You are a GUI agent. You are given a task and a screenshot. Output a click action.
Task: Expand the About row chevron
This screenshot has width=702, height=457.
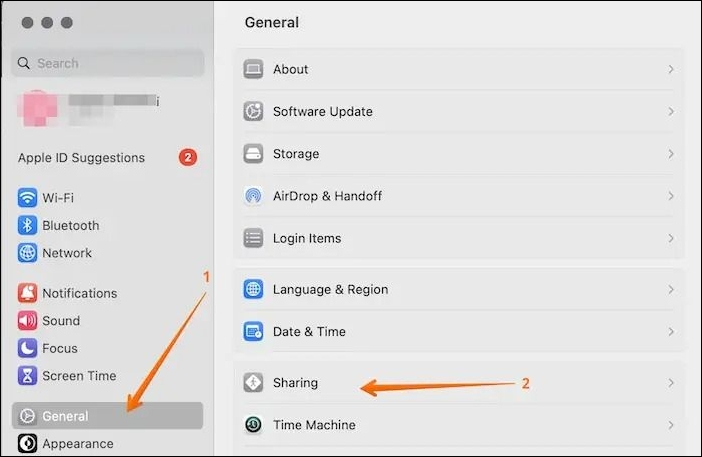click(671, 70)
